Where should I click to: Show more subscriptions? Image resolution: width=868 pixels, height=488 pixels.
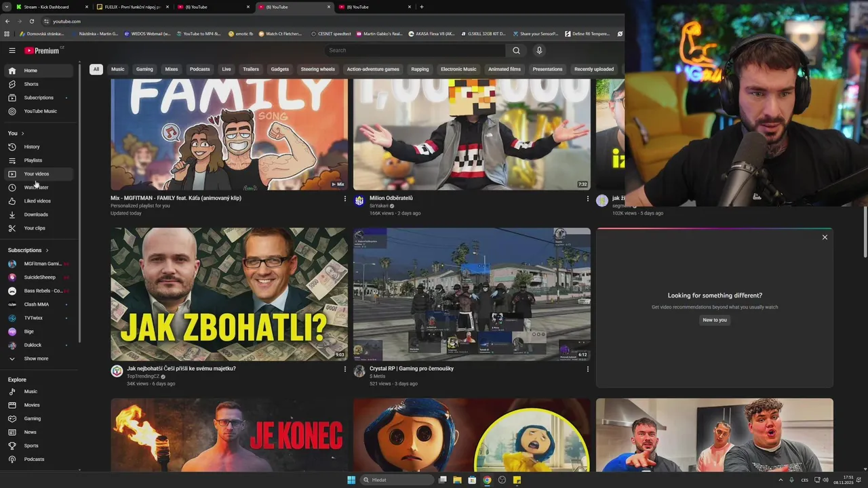(39, 359)
